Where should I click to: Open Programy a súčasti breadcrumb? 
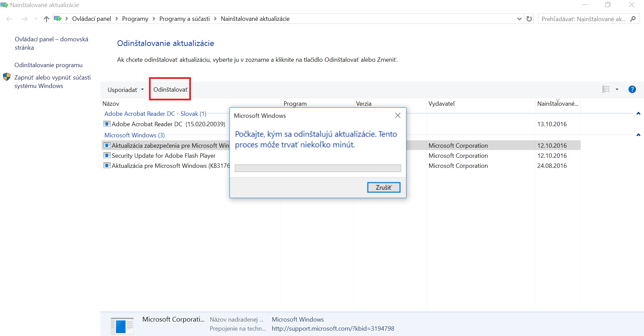(185, 19)
